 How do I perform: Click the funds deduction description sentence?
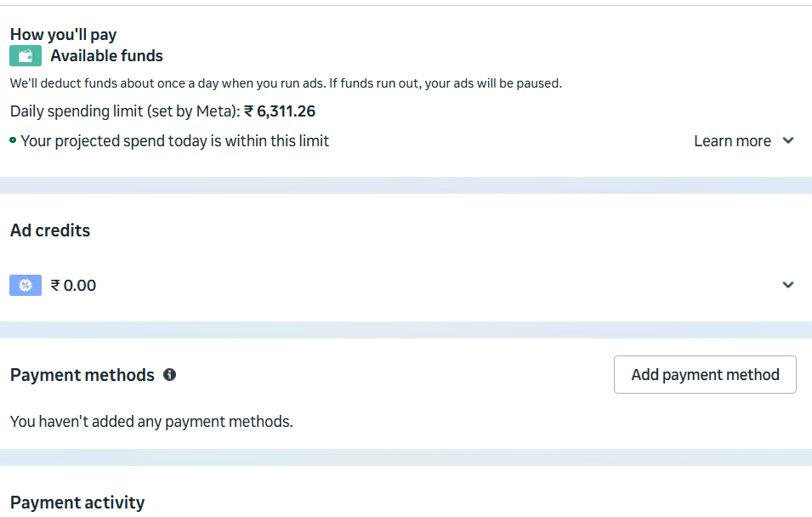pyautogui.click(x=286, y=83)
